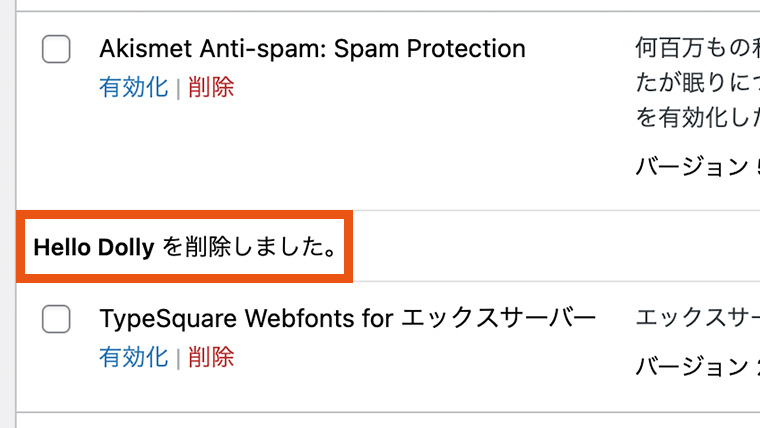760x428 pixels.
Task: Click 有効化 under TypeSquare Webfonts
Action: pyautogui.click(x=134, y=357)
